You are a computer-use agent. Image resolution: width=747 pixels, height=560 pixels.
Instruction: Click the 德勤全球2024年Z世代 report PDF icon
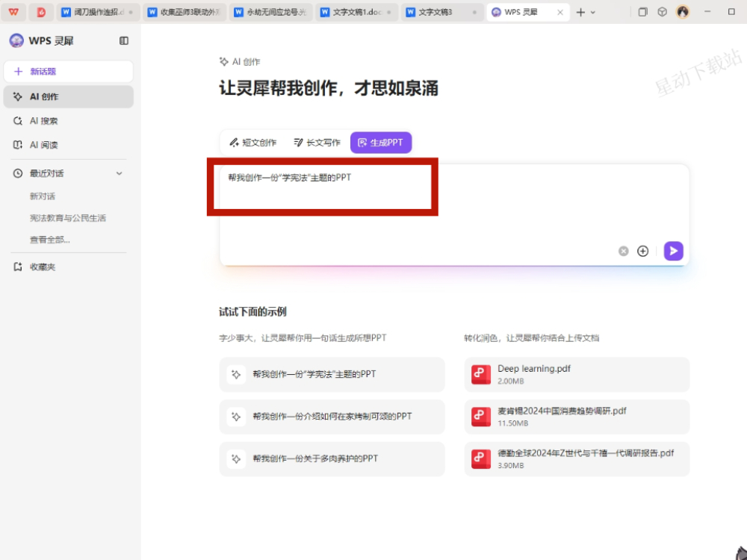pyautogui.click(x=480, y=459)
